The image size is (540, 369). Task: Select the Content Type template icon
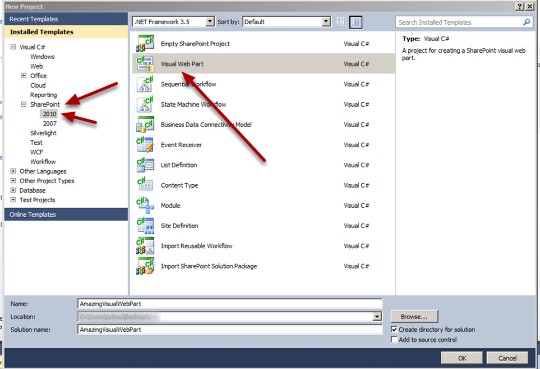pyautogui.click(x=145, y=185)
